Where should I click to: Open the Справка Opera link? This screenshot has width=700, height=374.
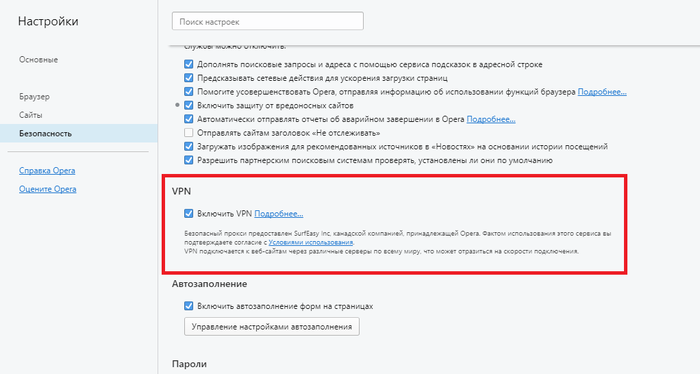(x=47, y=170)
